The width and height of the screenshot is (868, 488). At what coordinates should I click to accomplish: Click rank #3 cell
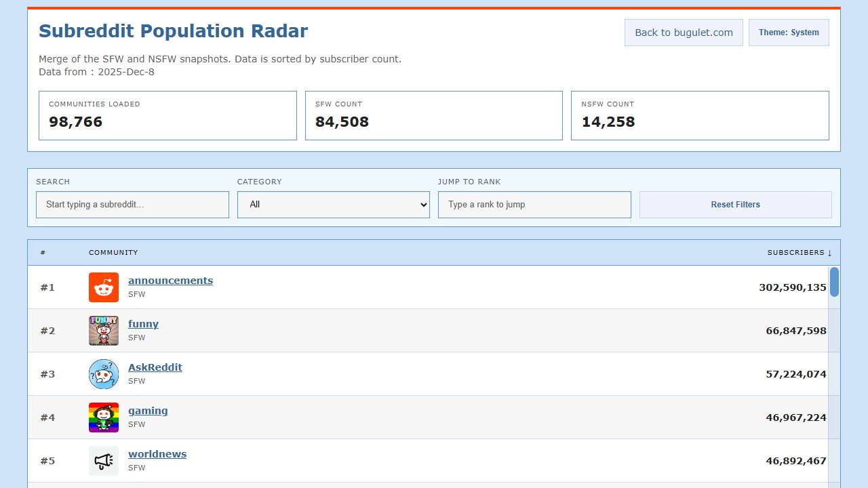coord(47,374)
